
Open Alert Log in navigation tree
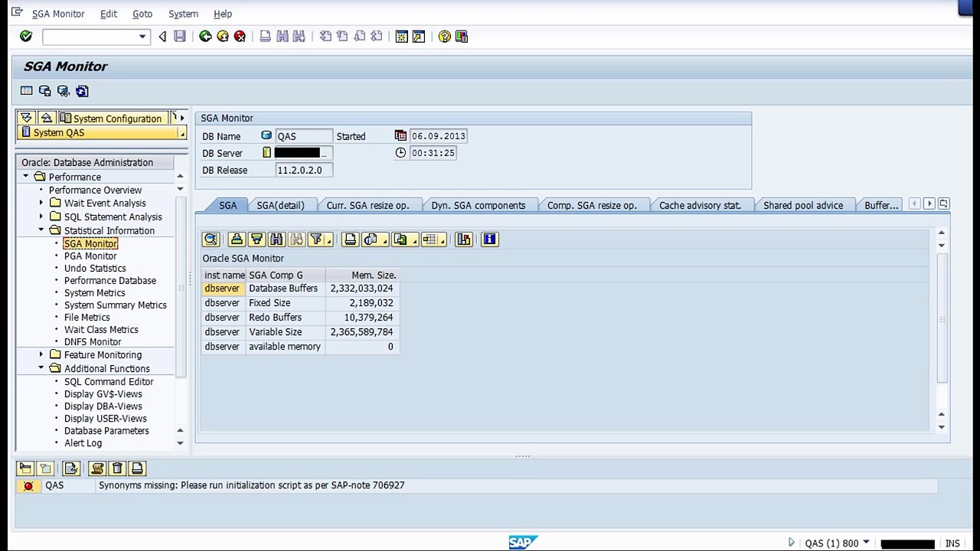pos(83,442)
